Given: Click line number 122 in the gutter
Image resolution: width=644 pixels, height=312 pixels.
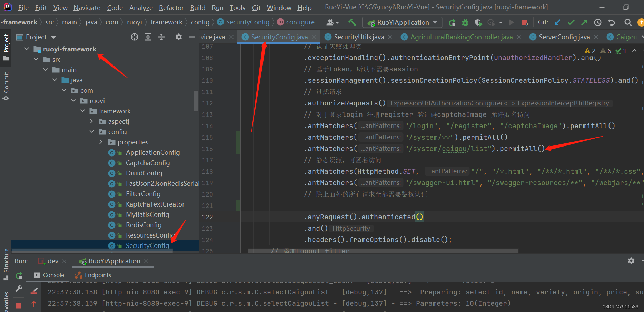Looking at the screenshot, I should 207,217.
